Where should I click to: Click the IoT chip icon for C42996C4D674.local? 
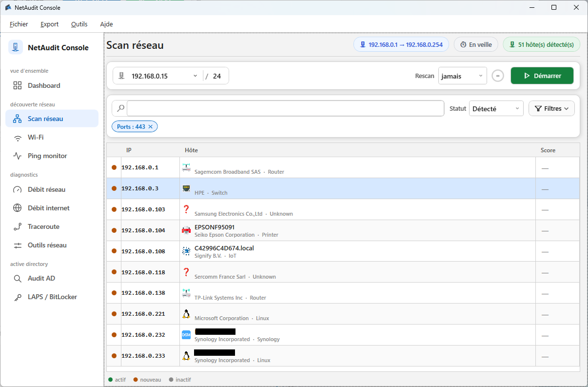[186, 251]
